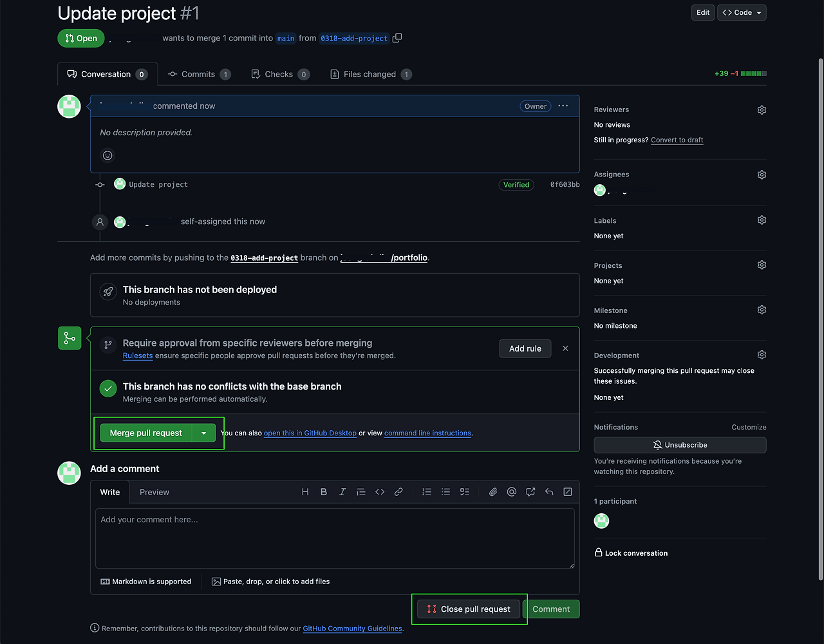Viewport: 824px width, 644px height.
Task: Attach files using the paperclip icon
Action: pos(492,491)
